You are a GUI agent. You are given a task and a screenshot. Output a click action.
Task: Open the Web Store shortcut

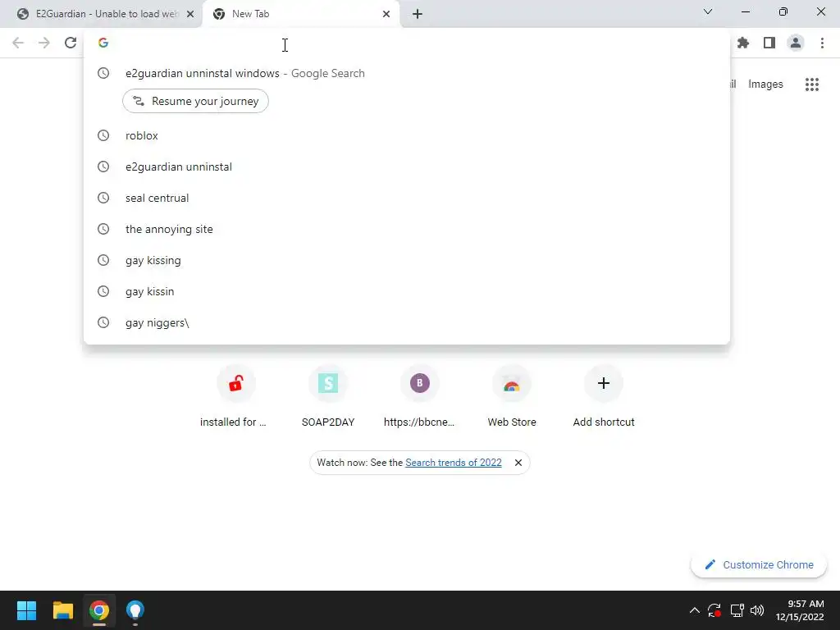coord(512,398)
